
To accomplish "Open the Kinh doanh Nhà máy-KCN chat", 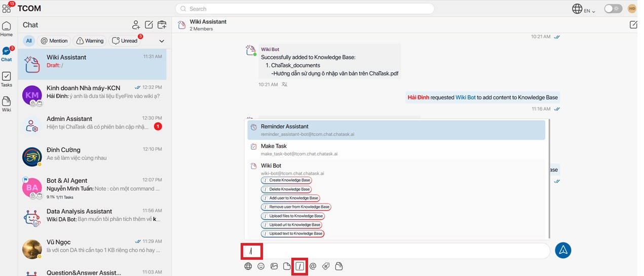I will tap(92, 95).
